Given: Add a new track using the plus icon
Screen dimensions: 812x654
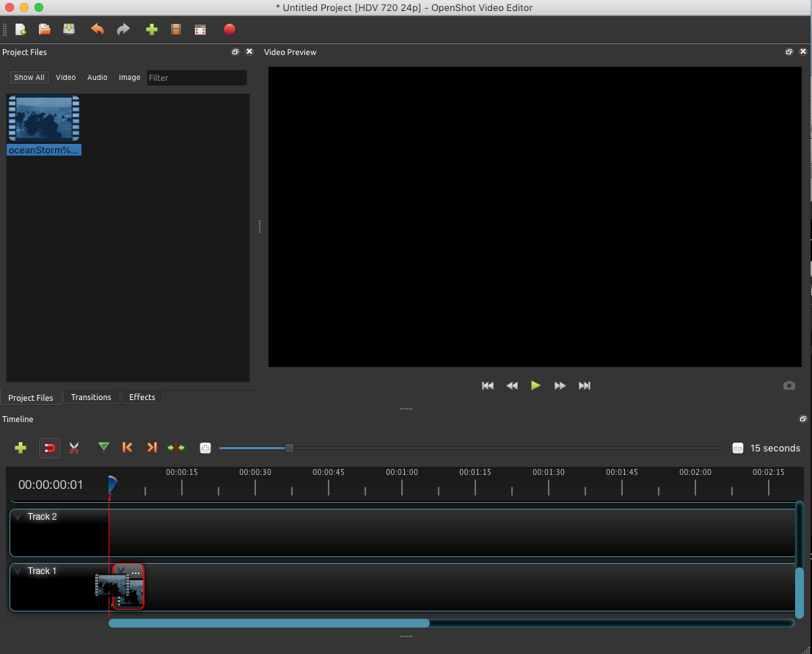Looking at the screenshot, I should (21, 448).
